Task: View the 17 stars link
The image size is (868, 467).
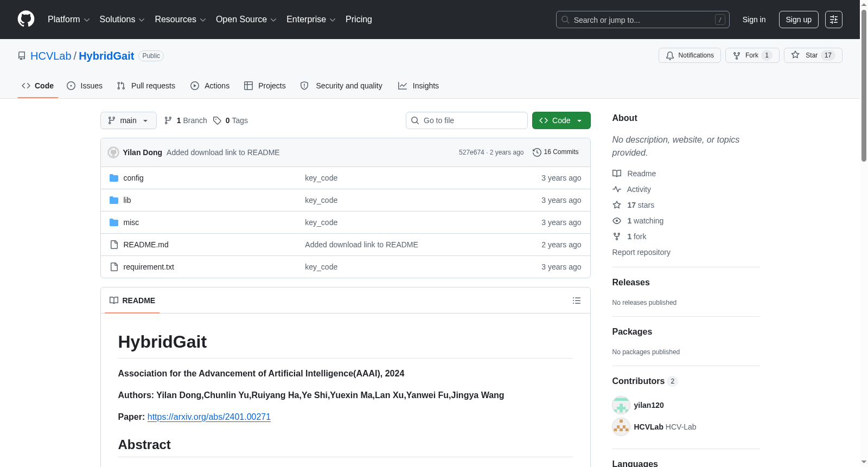Action: pyautogui.click(x=633, y=205)
